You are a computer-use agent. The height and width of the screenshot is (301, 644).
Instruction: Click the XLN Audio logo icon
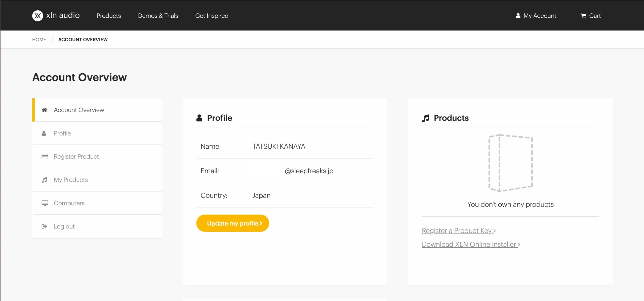[37, 16]
